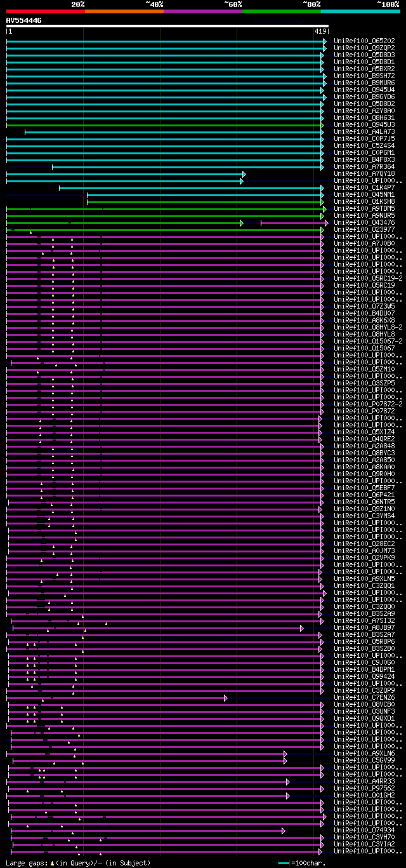Select the UniRef100_Q8H631 label
Viewport: 406px width, 868px height.
point(364,117)
